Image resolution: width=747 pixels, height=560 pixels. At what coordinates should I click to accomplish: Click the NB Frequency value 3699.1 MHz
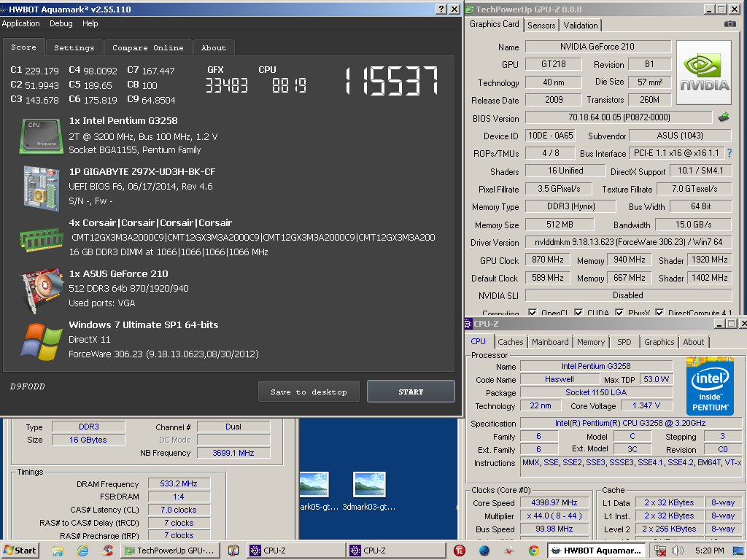point(233,453)
